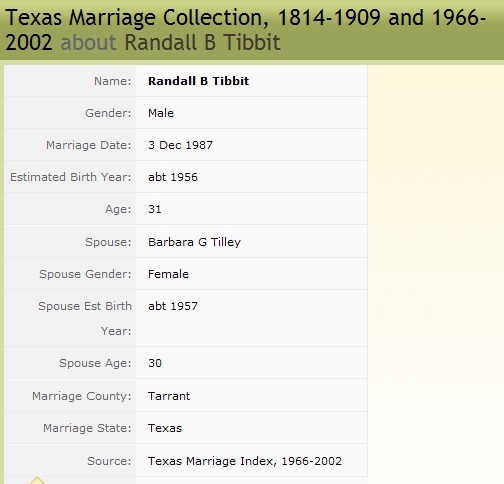Click the Name field label
The width and height of the screenshot is (504, 484).
[113, 81]
